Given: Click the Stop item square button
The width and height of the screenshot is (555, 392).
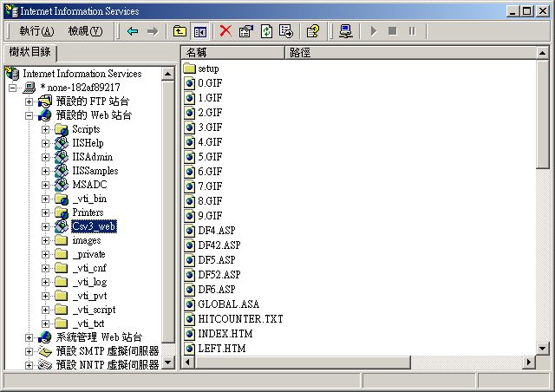Looking at the screenshot, I should (x=392, y=31).
